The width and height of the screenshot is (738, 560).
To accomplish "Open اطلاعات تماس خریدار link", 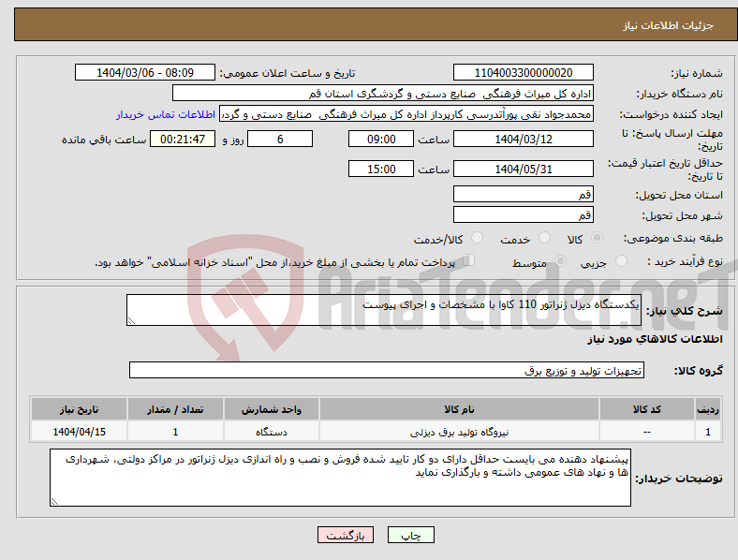I will click(166, 114).
